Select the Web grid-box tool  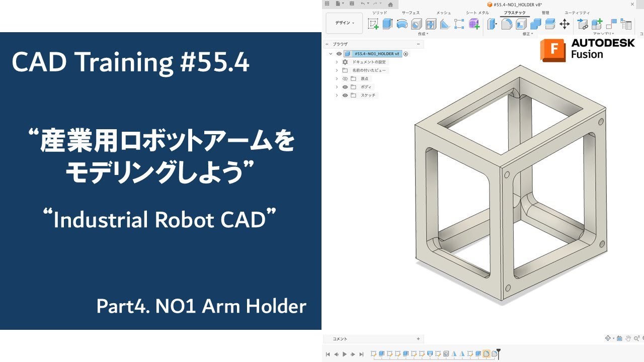[431, 24]
